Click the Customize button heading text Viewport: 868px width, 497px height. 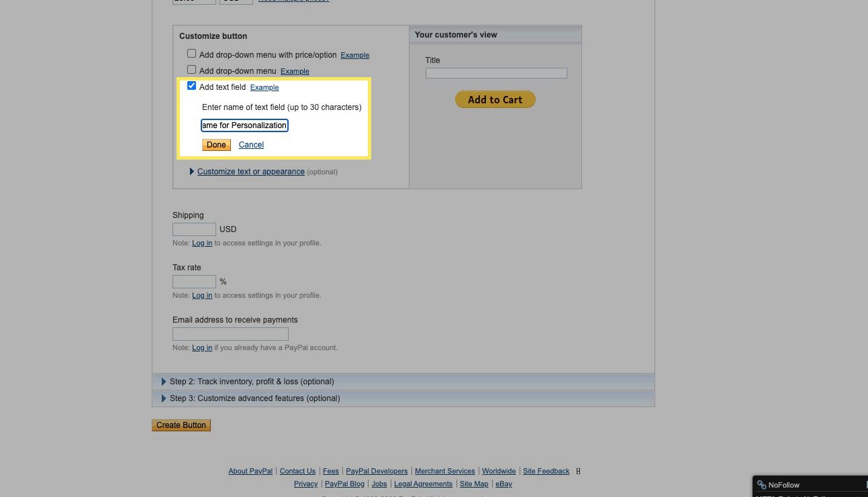[213, 36]
